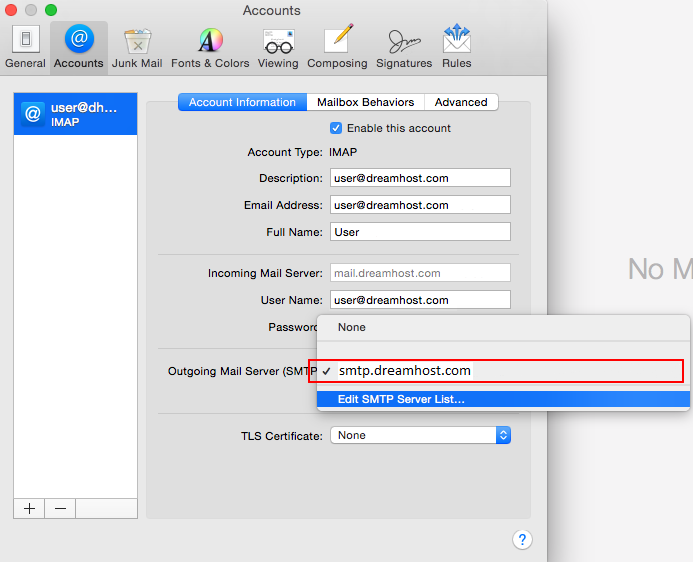Open Junk Mail preferences
This screenshot has height=562, width=693.
(137, 47)
